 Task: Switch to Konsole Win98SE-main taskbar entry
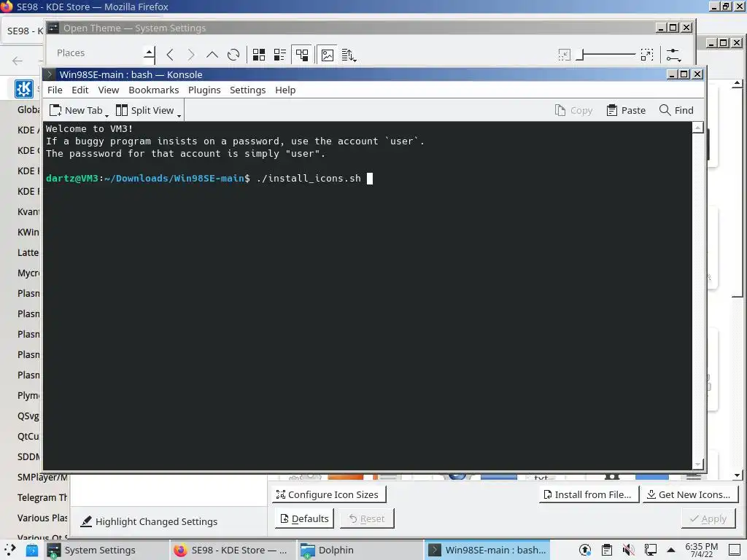coord(487,550)
